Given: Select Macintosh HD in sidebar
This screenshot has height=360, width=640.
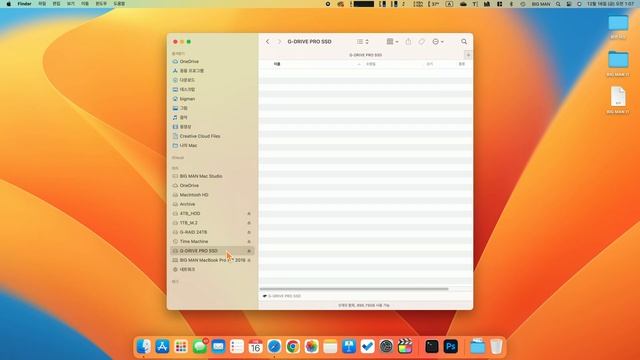Looking at the screenshot, I should point(194,195).
